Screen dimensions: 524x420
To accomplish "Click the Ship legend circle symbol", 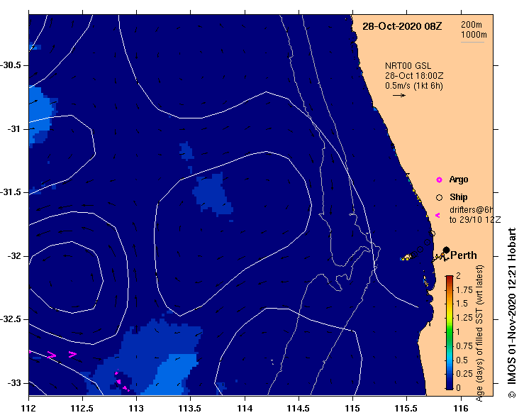I will click(439, 197).
